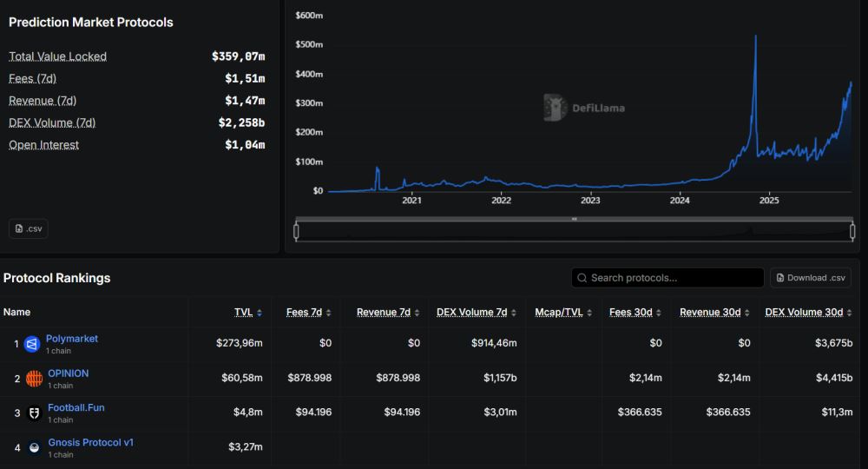868x469 pixels.
Task: Open the Gnosis Protocol v1 link
Action: [90, 442]
